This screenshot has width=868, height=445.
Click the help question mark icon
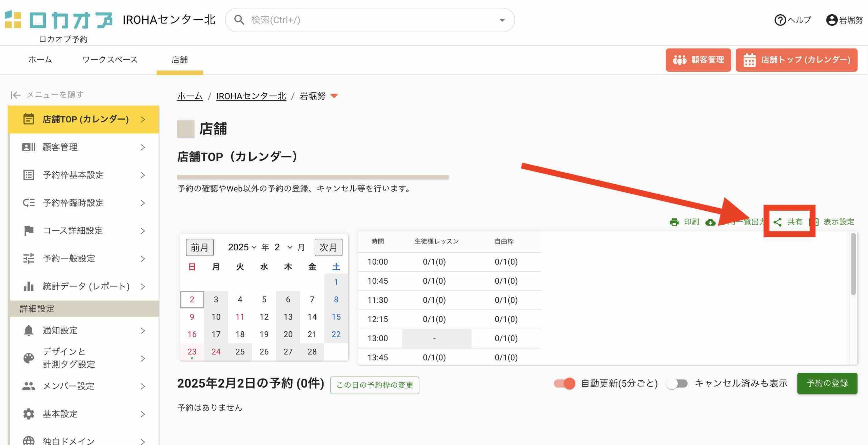click(x=780, y=20)
